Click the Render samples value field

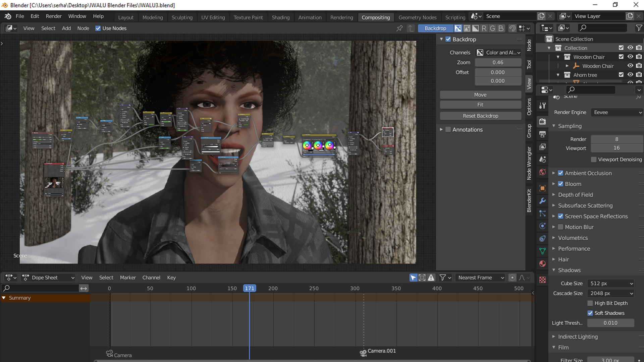pos(616,139)
